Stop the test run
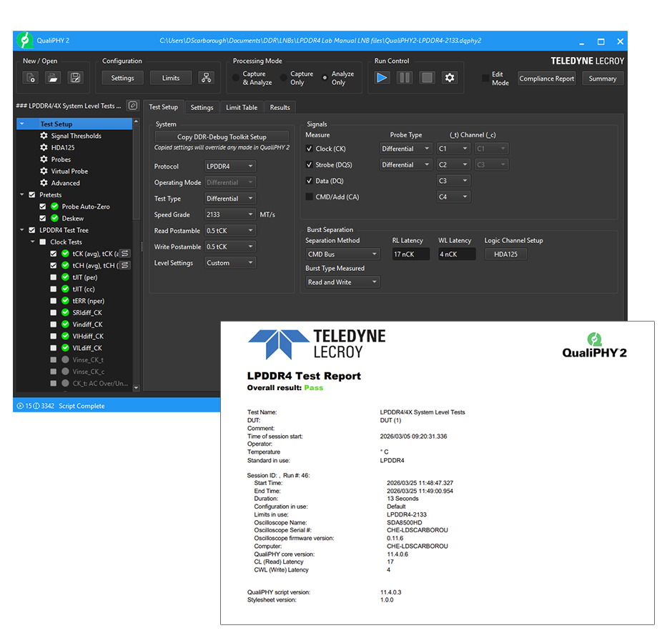Image resolution: width=672 pixels, height=643 pixels. (x=427, y=78)
